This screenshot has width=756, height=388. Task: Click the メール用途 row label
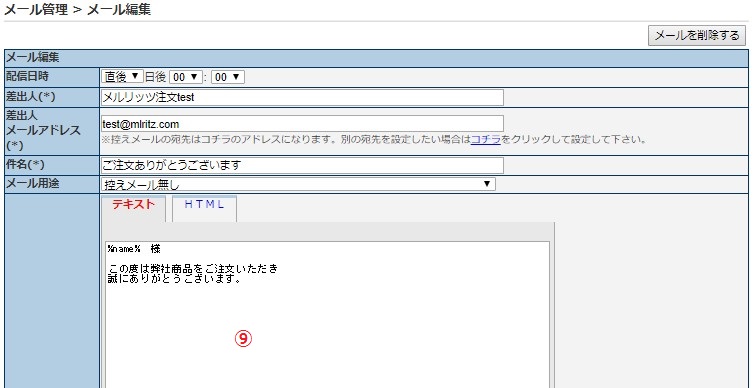[x=32, y=184]
